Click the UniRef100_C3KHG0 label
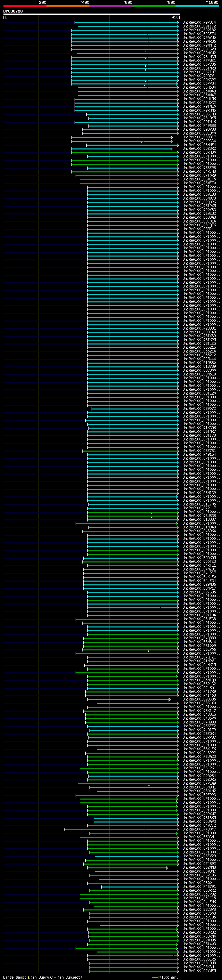The width and height of the screenshot is (222, 980). (x=199, y=153)
